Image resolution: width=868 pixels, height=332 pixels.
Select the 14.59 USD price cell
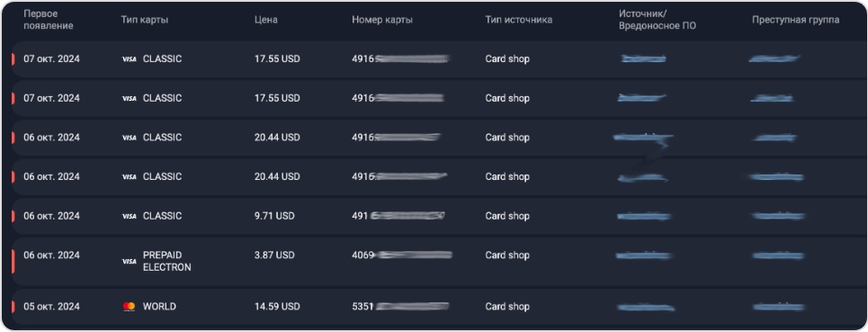[277, 307]
